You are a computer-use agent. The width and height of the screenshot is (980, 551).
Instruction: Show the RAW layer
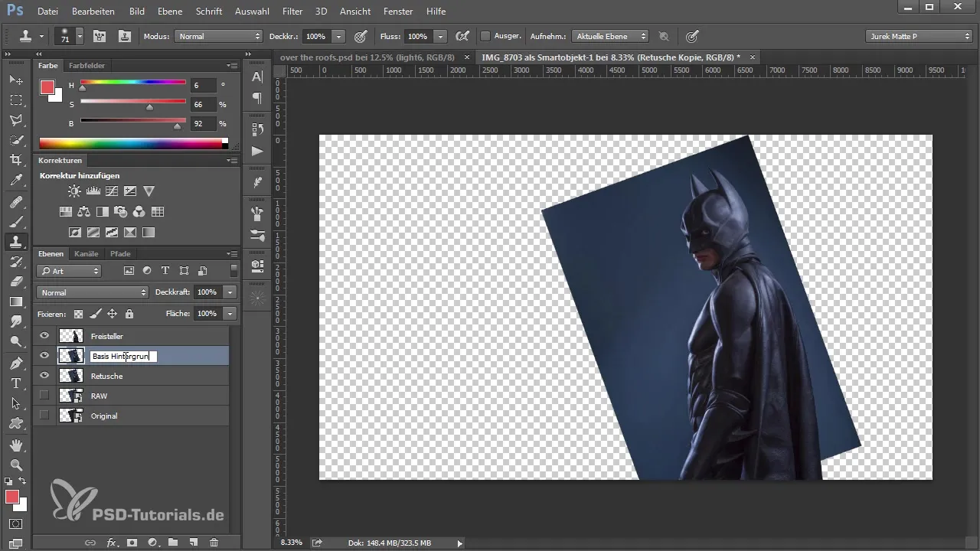44,395
